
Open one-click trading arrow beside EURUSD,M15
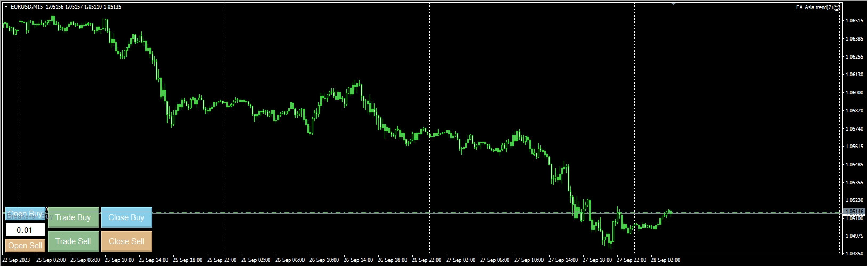(6, 7)
